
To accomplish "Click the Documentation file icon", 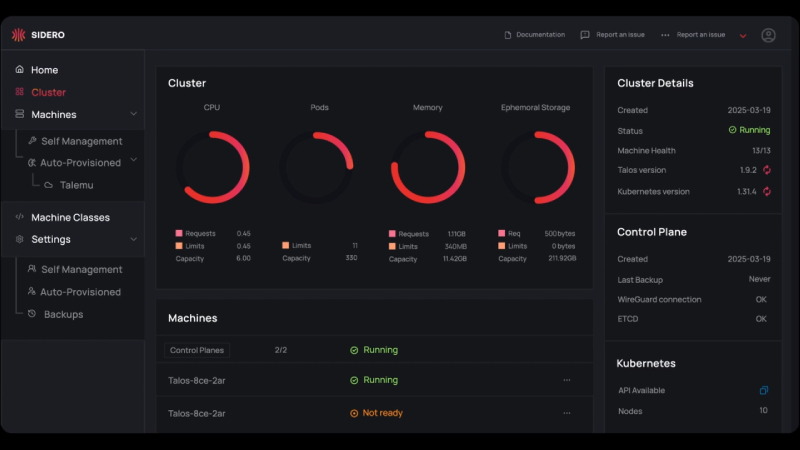I will tap(508, 35).
